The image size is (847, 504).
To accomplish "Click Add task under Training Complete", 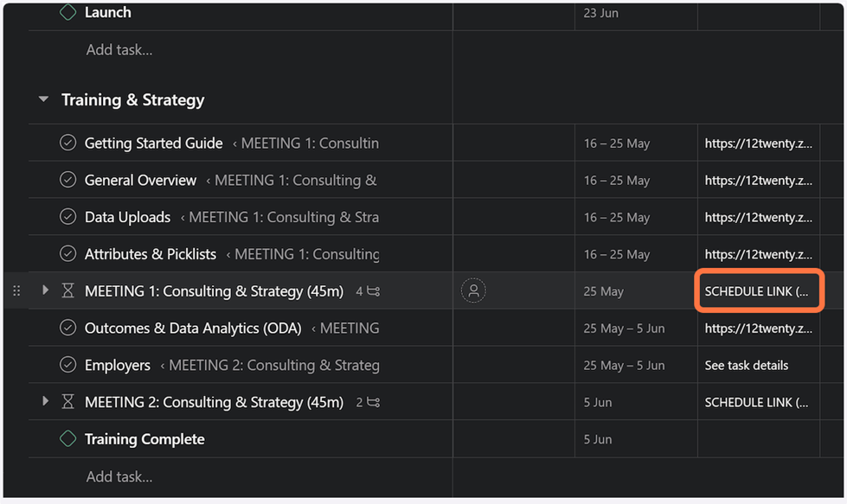I will point(119,476).
